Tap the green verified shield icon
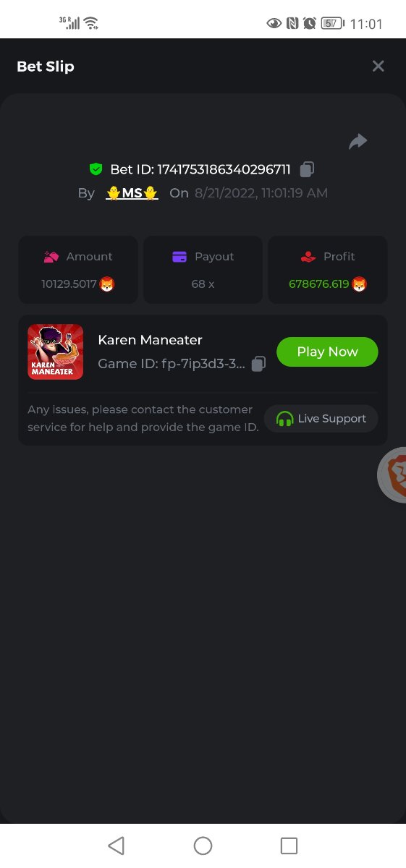406x868 pixels. click(96, 169)
